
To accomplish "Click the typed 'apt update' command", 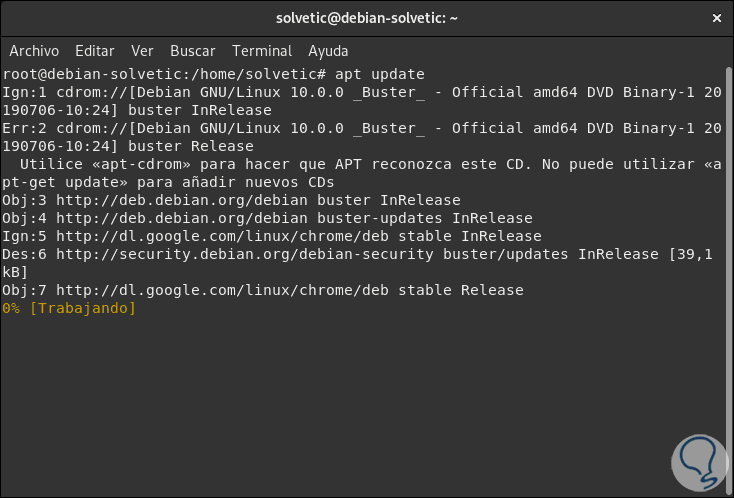I will [380, 74].
